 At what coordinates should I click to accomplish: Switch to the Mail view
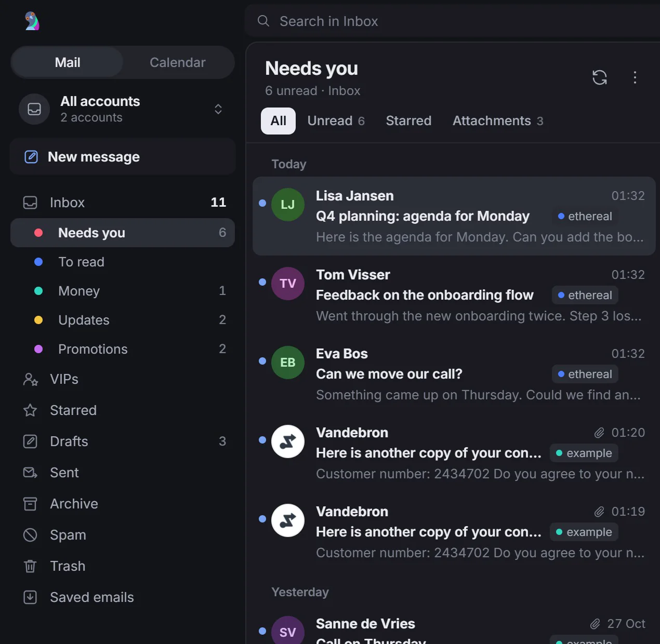coord(68,62)
